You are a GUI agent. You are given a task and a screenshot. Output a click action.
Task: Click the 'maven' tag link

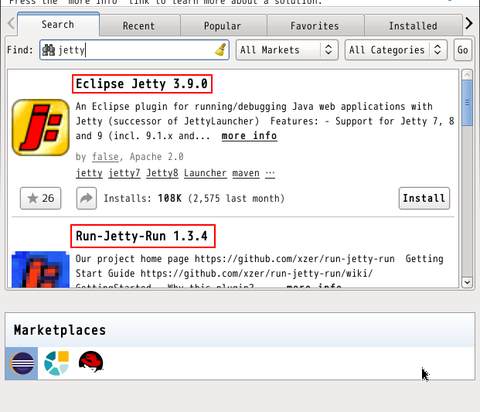point(246,173)
